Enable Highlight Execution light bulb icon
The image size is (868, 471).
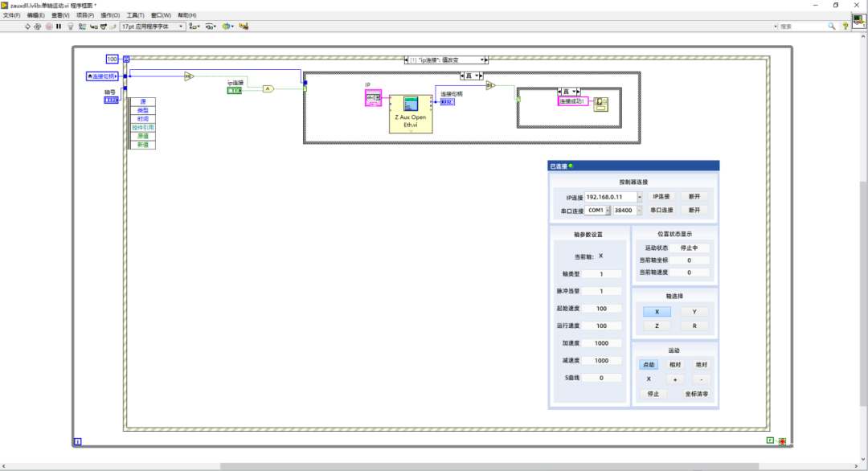[x=69, y=26]
